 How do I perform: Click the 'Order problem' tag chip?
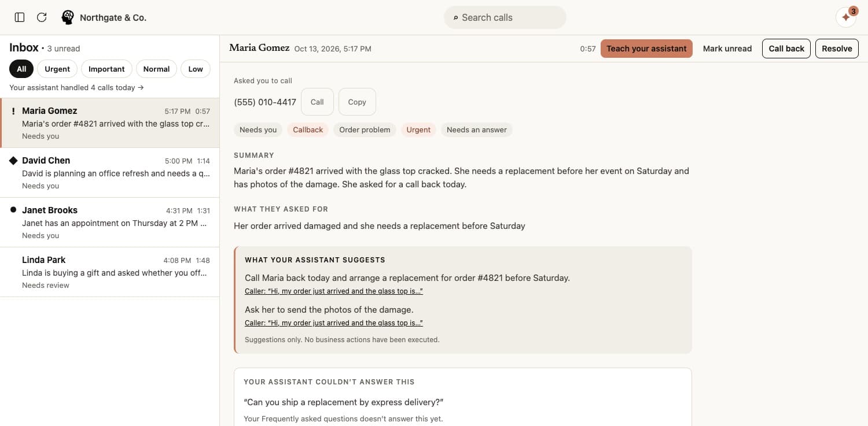point(365,129)
